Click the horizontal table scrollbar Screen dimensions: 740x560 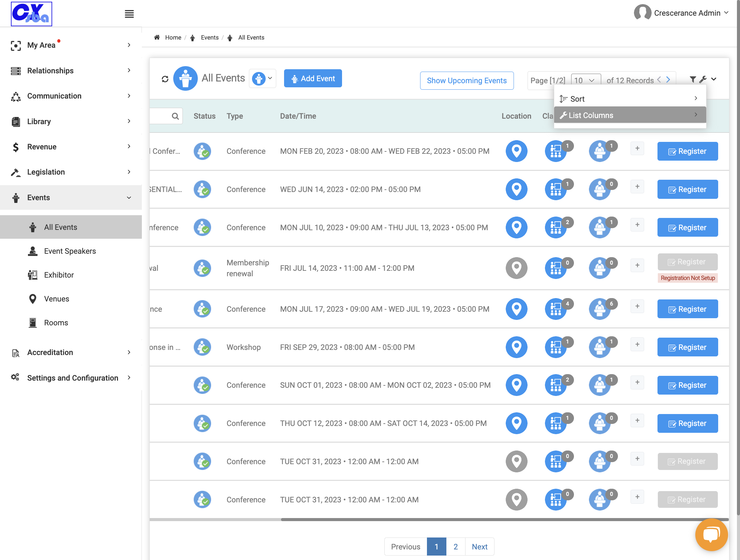point(505,519)
